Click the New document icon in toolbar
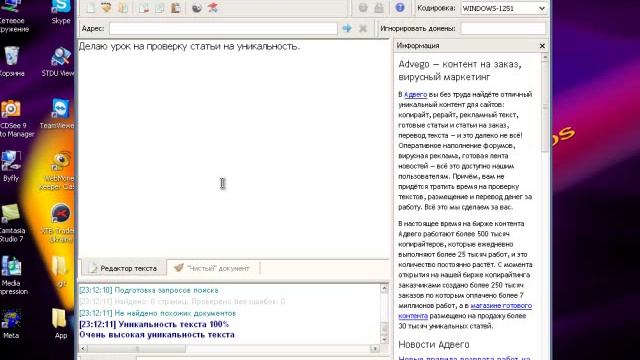 click(x=91, y=8)
